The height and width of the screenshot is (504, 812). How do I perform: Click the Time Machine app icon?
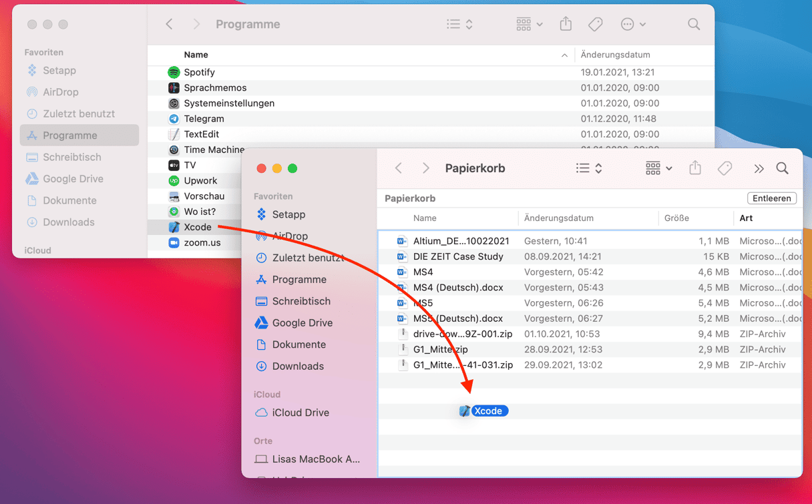(174, 150)
